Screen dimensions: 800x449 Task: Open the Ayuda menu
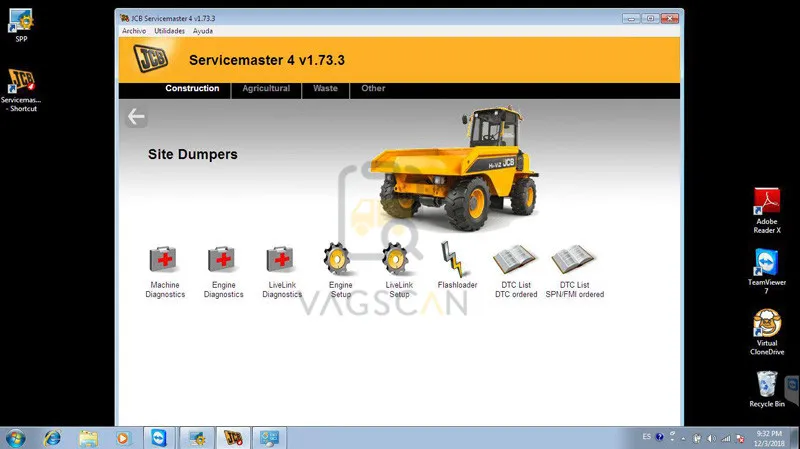(x=203, y=31)
